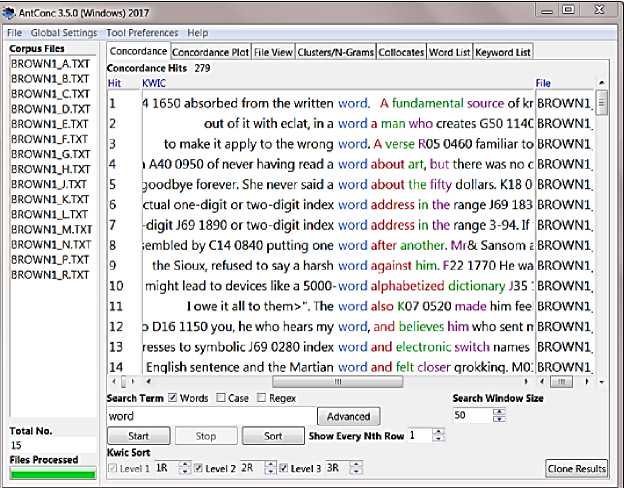Select BROWN1_B.TXT in Corpus Files
626x488 pixels.
[50, 79]
